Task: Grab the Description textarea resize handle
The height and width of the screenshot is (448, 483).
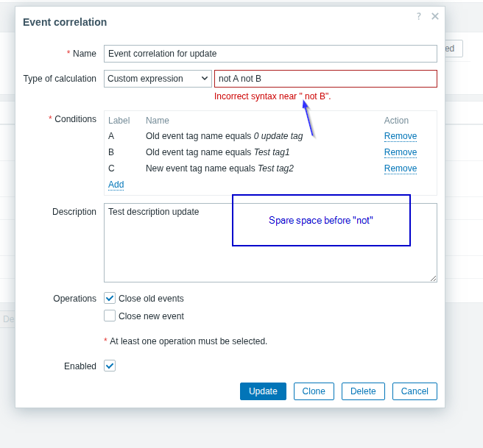Action: [434, 279]
